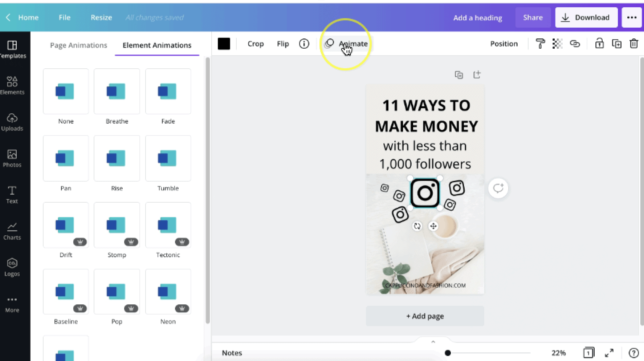Switch to the Page Animations tab
The width and height of the screenshot is (644, 361).
tap(78, 45)
